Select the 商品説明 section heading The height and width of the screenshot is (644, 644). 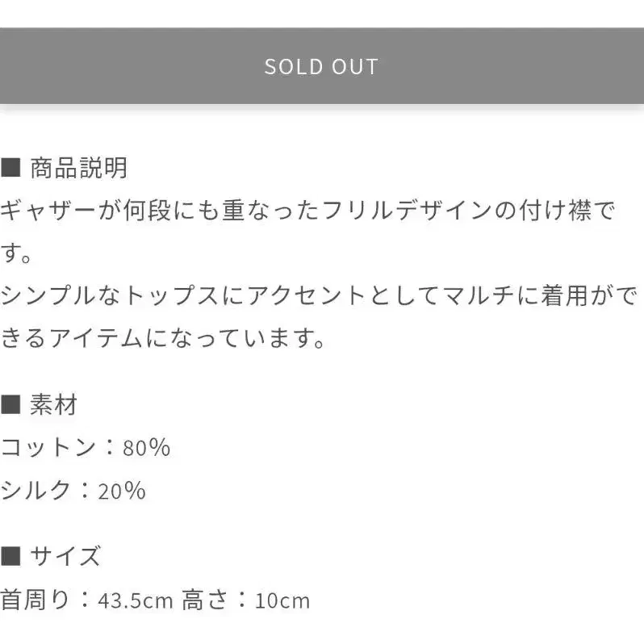click(x=79, y=168)
